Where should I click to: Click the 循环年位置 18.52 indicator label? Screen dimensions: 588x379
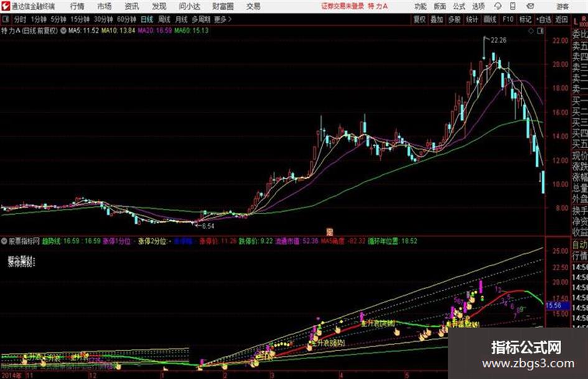pyautogui.click(x=392, y=241)
